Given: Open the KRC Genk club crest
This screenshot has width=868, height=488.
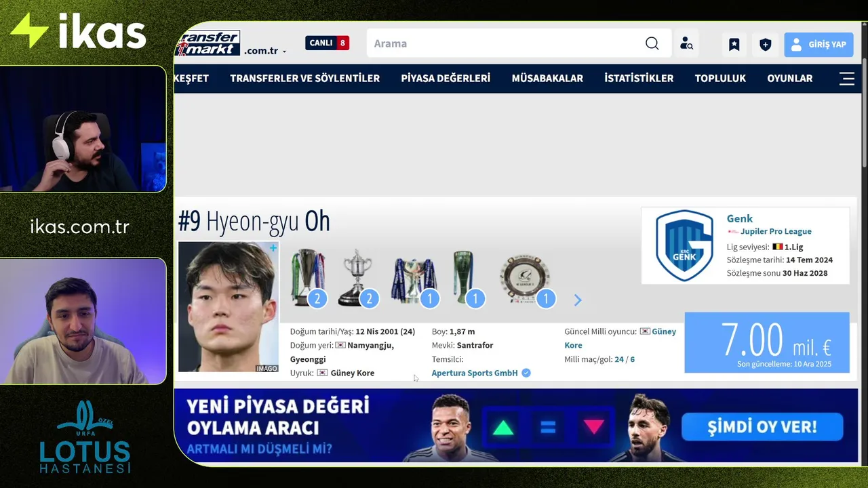Looking at the screenshot, I should point(684,245).
